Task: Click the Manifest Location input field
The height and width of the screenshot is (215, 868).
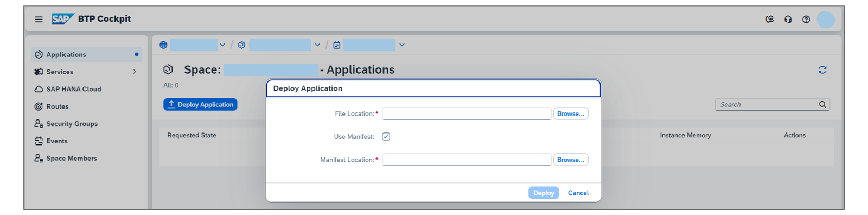Action: pyautogui.click(x=467, y=160)
